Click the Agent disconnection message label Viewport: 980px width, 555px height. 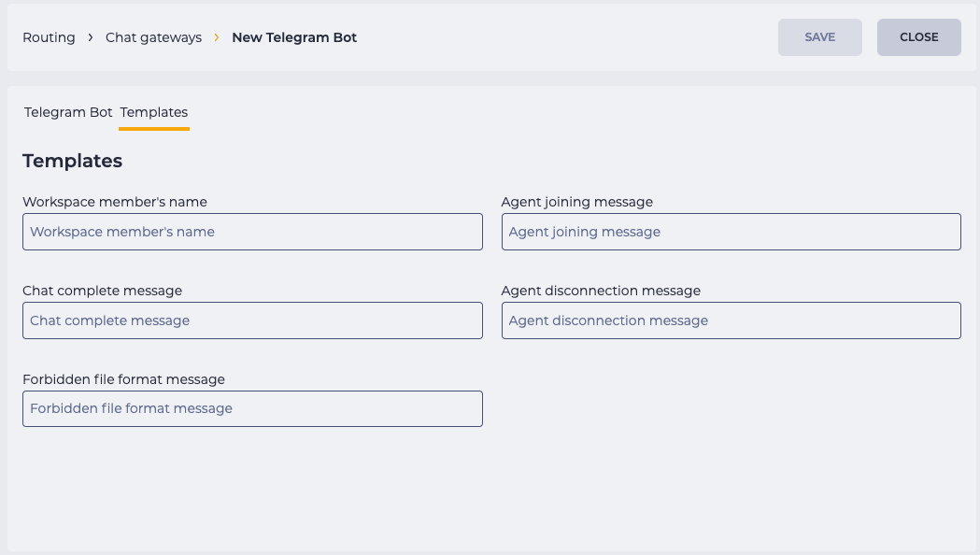(x=601, y=291)
